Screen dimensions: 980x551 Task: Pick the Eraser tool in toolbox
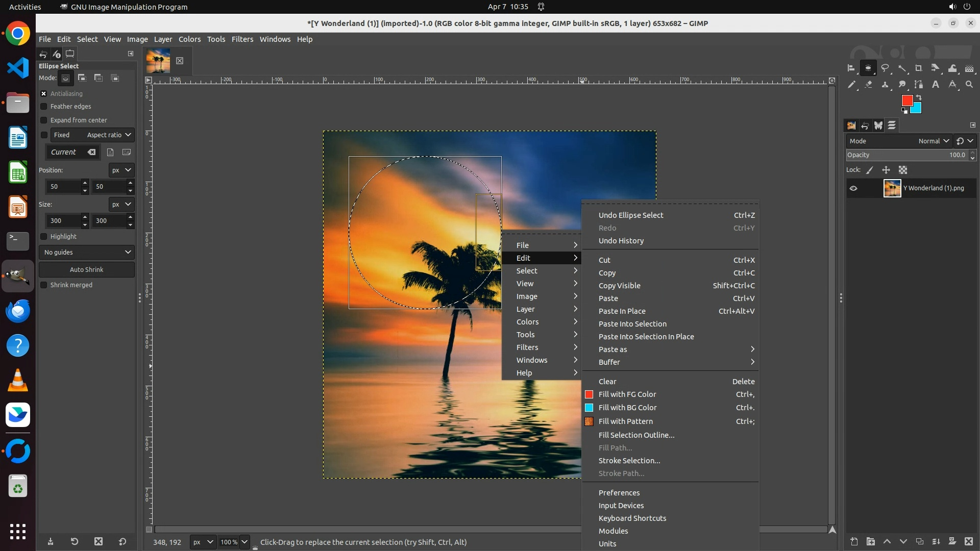click(x=868, y=85)
